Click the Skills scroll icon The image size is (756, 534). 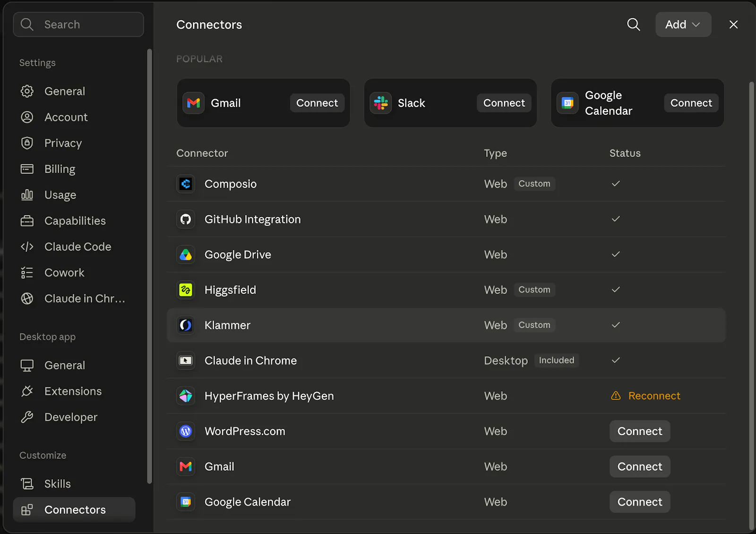click(27, 484)
